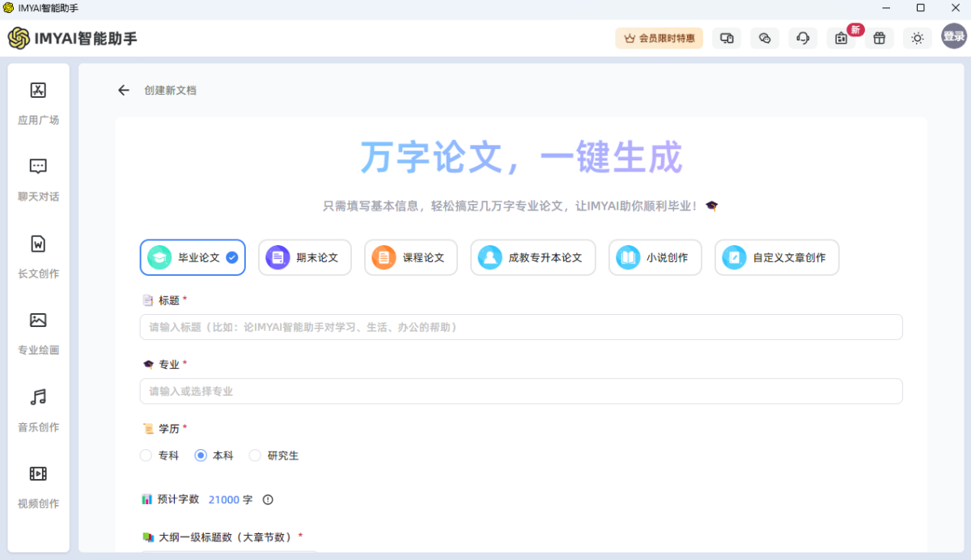The height and width of the screenshot is (560, 971).
Task: Toggle the sun light-mode theme icon
Action: click(x=918, y=38)
